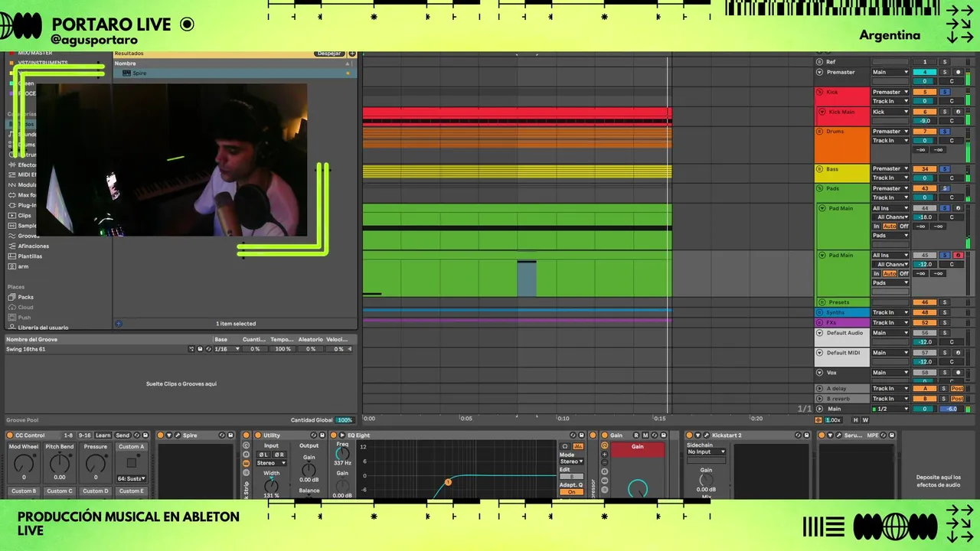
Task: Unfold the Drums group
Action: tap(819, 132)
